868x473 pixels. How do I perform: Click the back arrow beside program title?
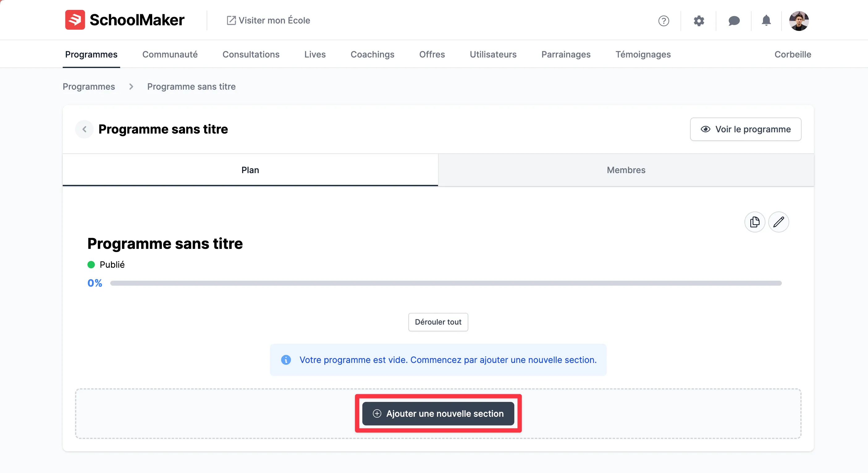click(x=84, y=130)
